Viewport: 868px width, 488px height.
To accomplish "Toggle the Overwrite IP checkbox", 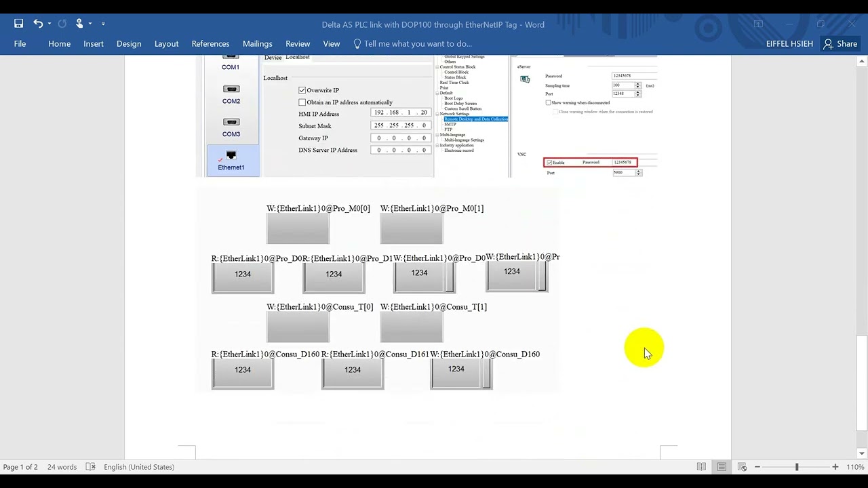I will coord(302,90).
